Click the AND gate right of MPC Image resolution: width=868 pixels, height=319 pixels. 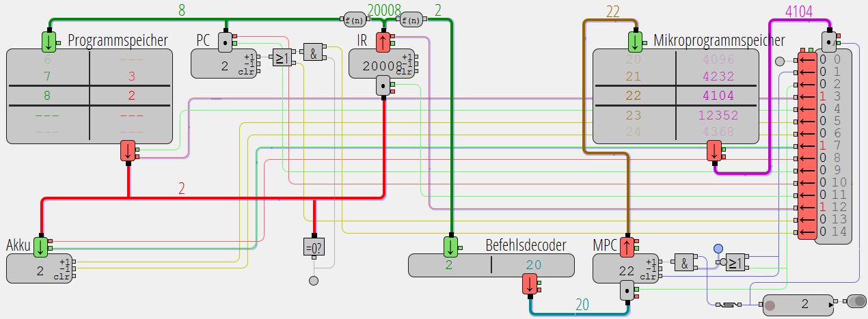683,262
